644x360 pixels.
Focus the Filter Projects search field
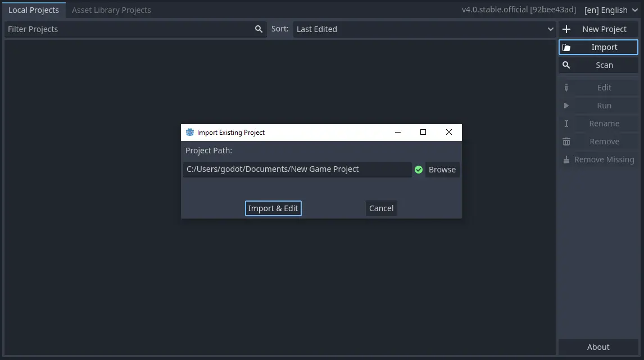[x=135, y=29]
